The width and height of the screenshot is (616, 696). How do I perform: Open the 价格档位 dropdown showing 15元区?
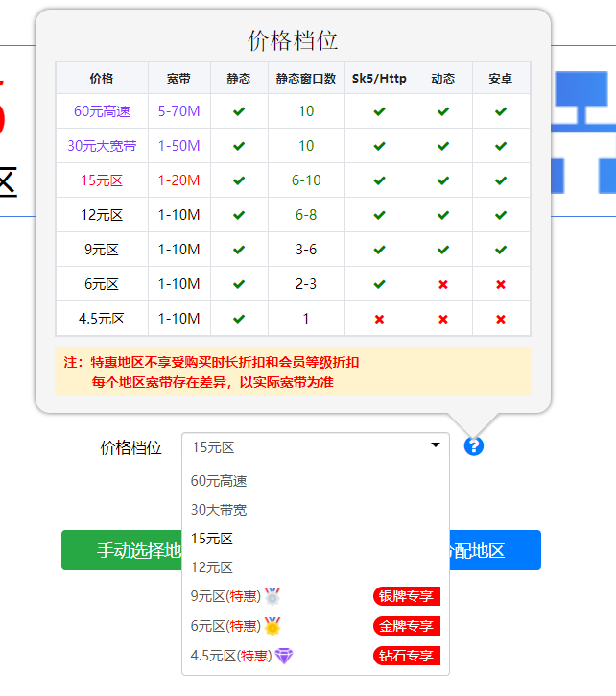[316, 447]
